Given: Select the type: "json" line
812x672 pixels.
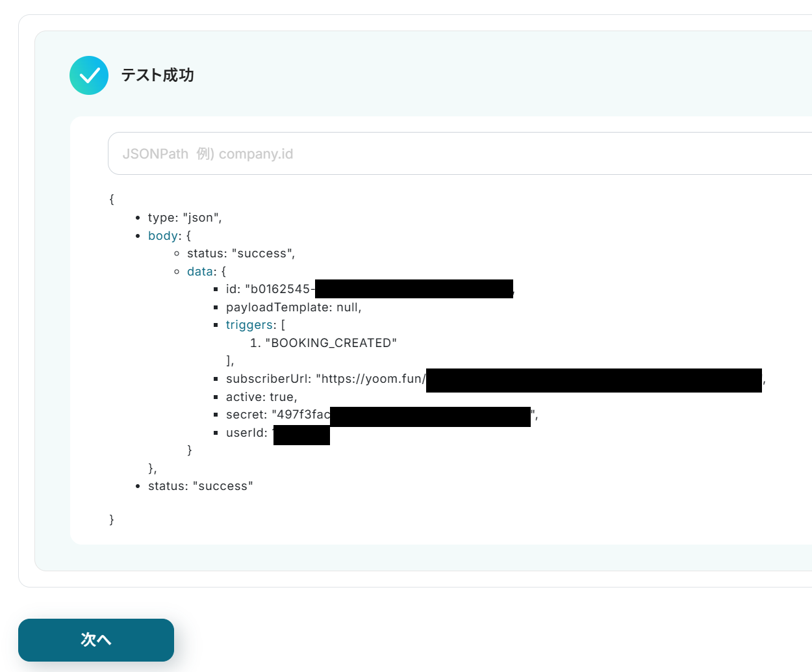Looking at the screenshot, I should pyautogui.click(x=185, y=218).
